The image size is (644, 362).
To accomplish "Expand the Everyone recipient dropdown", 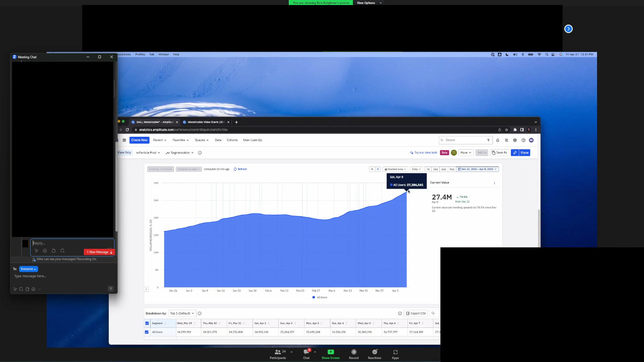I will 29,269.
